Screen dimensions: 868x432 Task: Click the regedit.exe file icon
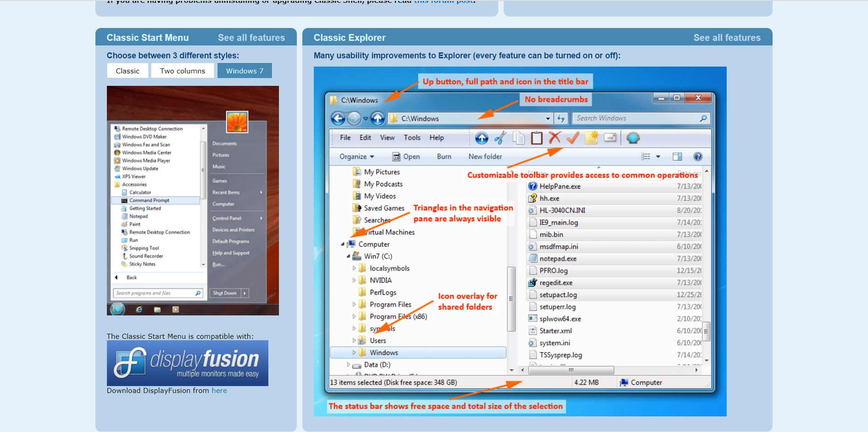click(x=533, y=283)
